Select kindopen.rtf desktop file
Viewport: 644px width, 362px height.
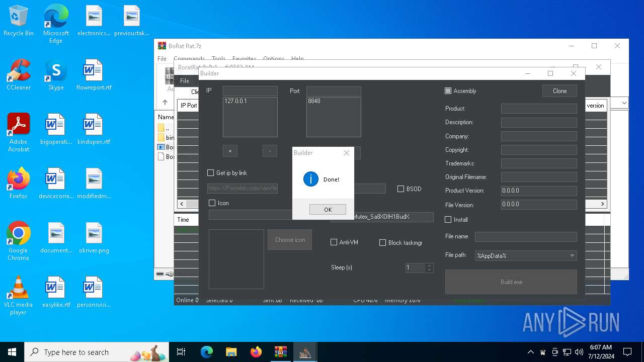pyautogui.click(x=94, y=130)
